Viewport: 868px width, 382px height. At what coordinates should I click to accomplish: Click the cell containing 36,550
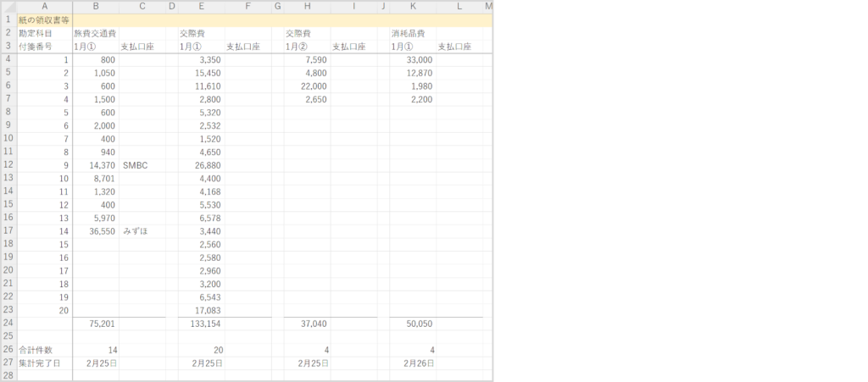(95, 230)
